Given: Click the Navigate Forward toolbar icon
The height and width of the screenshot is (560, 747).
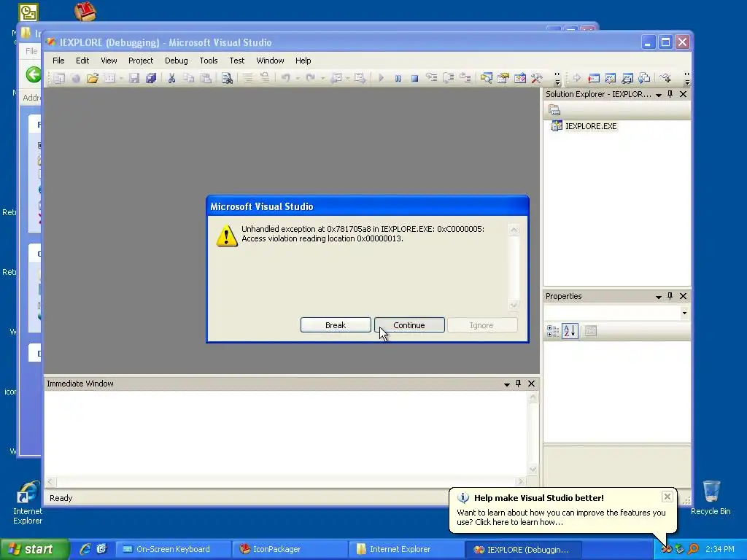Looking at the screenshot, I should [x=360, y=78].
